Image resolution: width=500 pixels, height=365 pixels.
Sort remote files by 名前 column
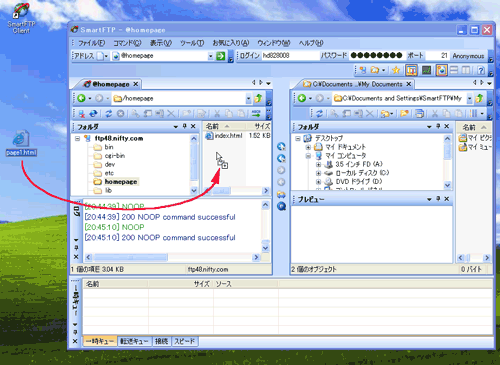pyautogui.click(x=224, y=126)
